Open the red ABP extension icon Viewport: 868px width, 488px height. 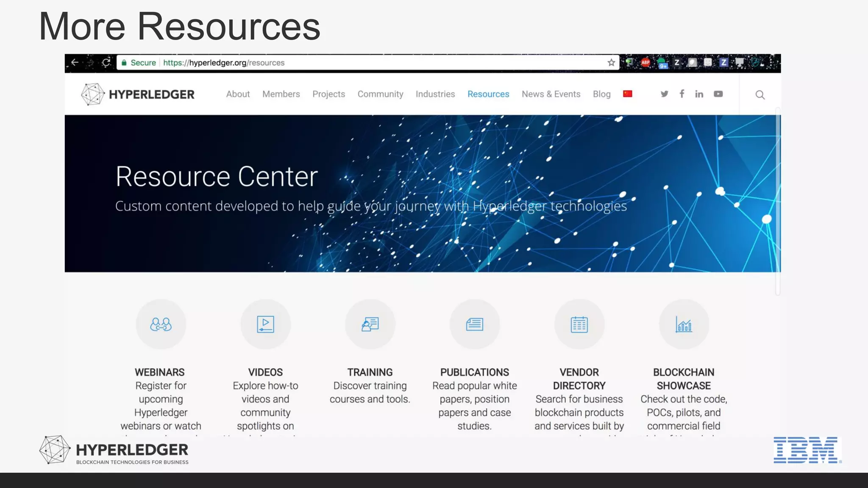(645, 63)
